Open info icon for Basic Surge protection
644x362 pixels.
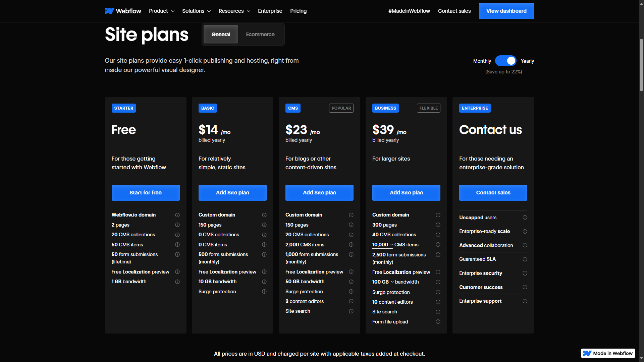pos(264,292)
